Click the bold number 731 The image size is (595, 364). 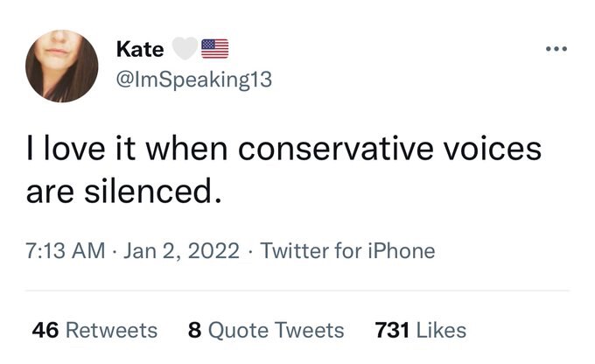click(x=392, y=330)
